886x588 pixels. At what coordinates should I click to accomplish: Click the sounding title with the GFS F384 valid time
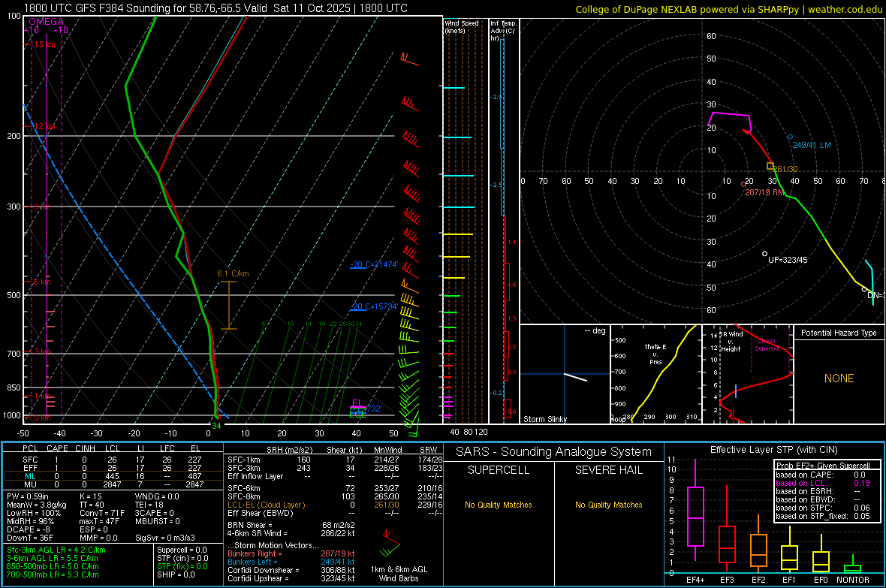215,8
